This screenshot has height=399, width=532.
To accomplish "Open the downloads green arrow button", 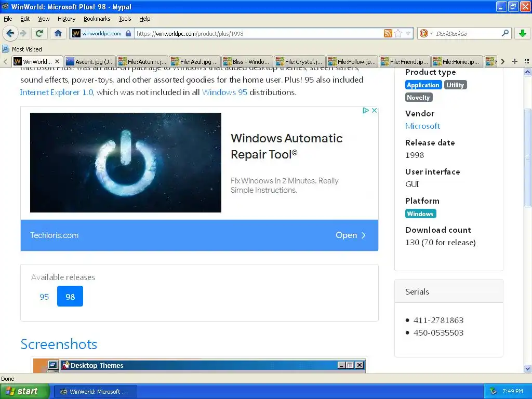I will point(523,33).
